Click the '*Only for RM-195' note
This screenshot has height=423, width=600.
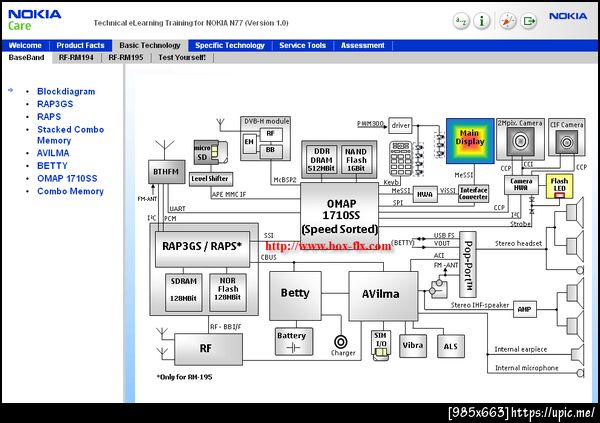click(184, 377)
